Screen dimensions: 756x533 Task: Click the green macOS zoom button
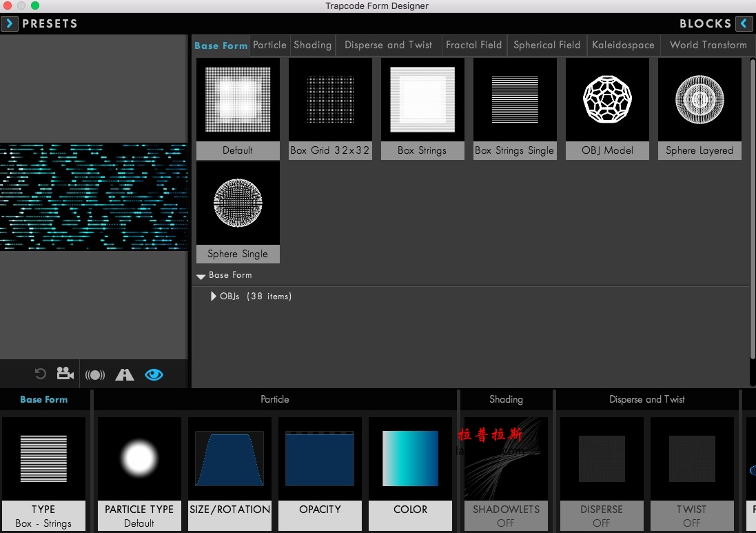pos(34,6)
